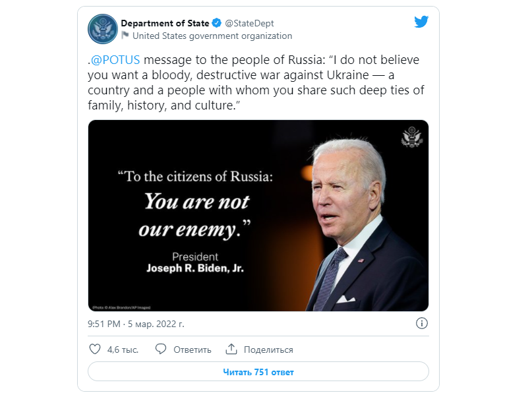This screenshot has width=532, height=397.
Task: Click the blue verified badge icon
Action: coord(216,23)
